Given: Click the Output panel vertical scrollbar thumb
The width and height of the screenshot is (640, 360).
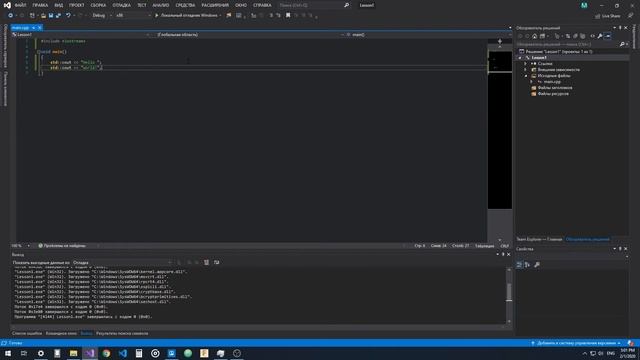Looking at the screenshot, I should click(509, 292).
